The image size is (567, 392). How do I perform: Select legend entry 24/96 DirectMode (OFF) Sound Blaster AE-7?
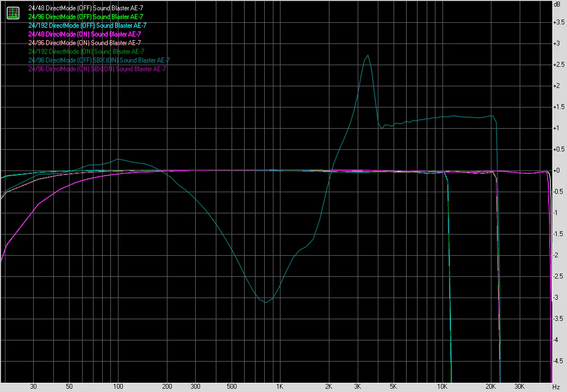pyautogui.click(x=86, y=17)
